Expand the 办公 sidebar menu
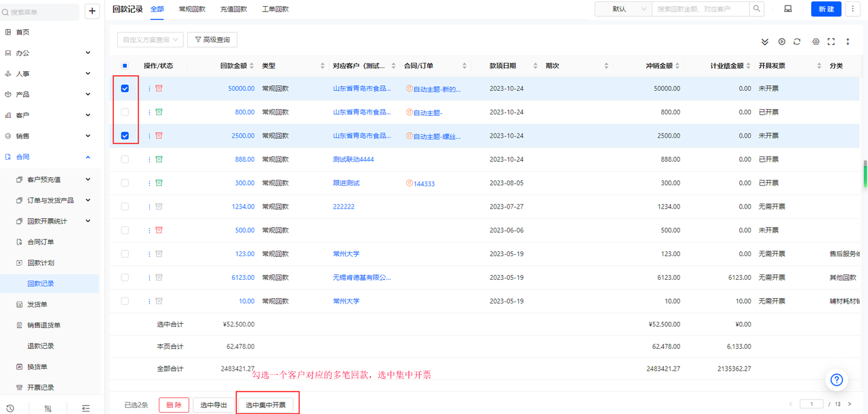Image resolution: width=868 pixels, height=414 pixels. [x=87, y=53]
